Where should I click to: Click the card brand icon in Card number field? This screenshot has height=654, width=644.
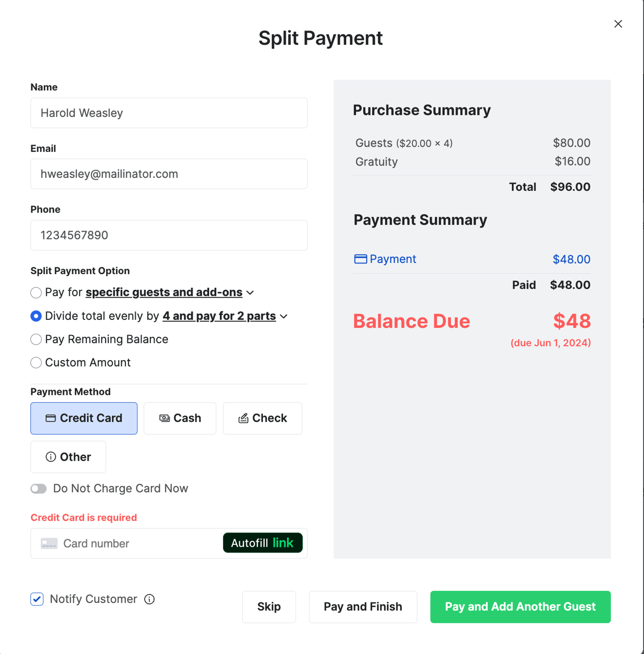pos(49,543)
